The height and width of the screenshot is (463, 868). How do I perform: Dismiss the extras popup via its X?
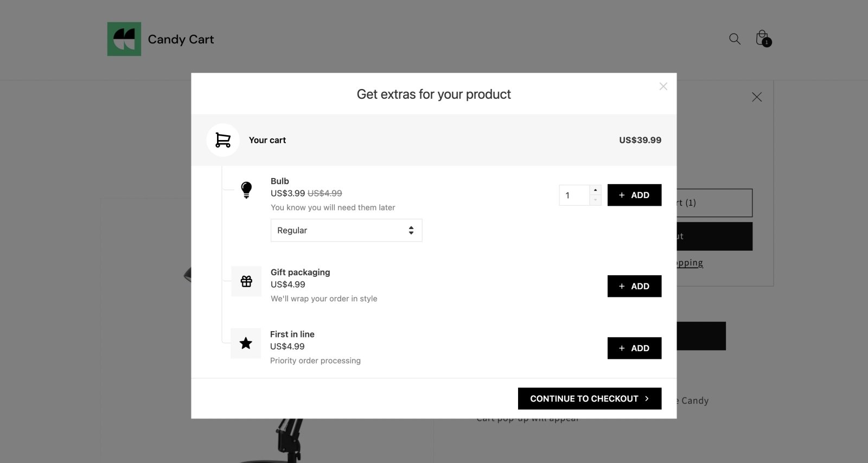pos(663,86)
